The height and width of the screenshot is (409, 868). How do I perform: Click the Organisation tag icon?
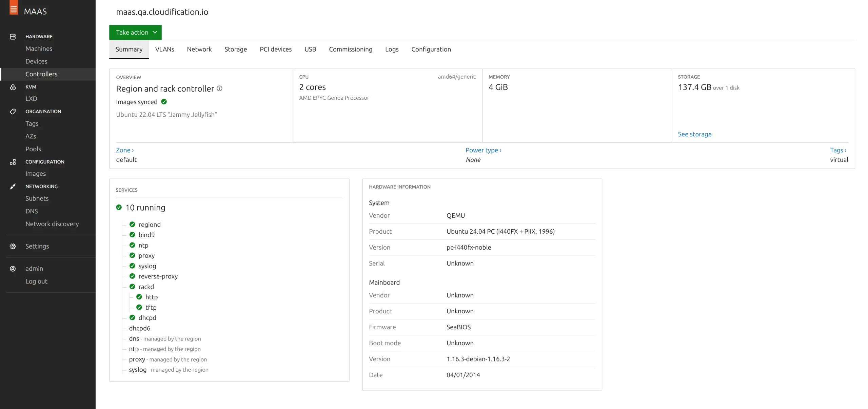(x=13, y=112)
